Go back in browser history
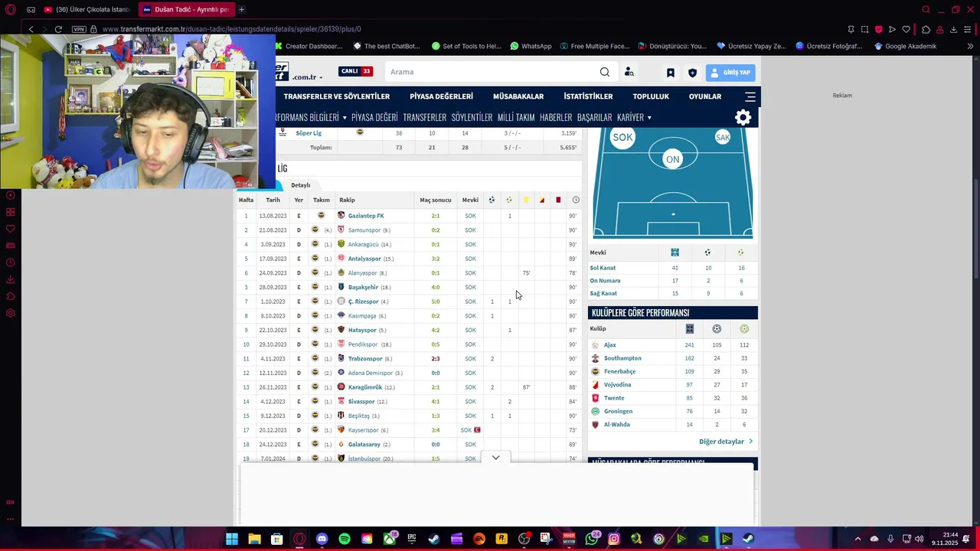 pos(31,29)
